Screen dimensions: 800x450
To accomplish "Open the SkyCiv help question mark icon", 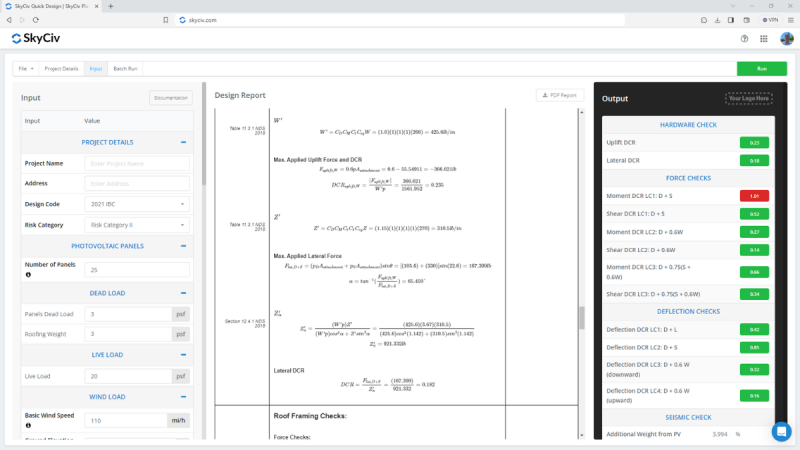I will [744, 39].
